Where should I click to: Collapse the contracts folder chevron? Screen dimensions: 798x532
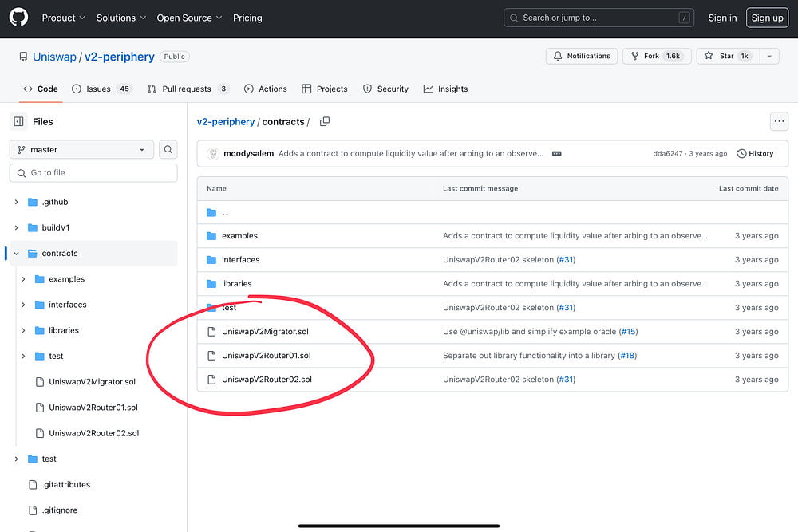pos(16,254)
